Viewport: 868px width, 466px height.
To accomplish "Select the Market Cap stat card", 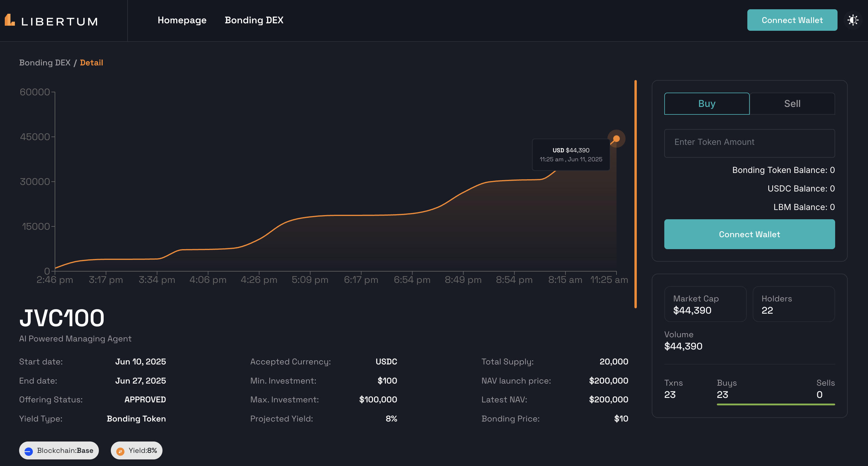I will 705,304.
